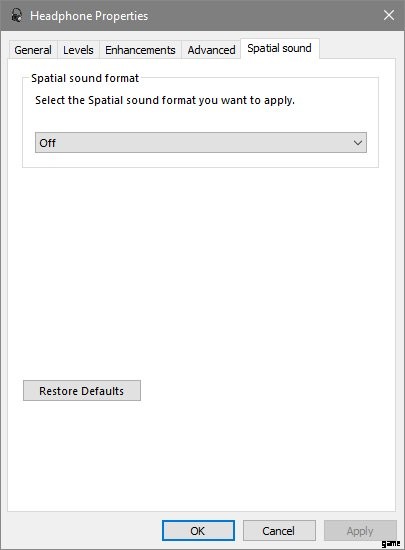Click the game watermark in the corner
Image resolution: width=405 pixels, height=550 pixels.
coord(391,543)
